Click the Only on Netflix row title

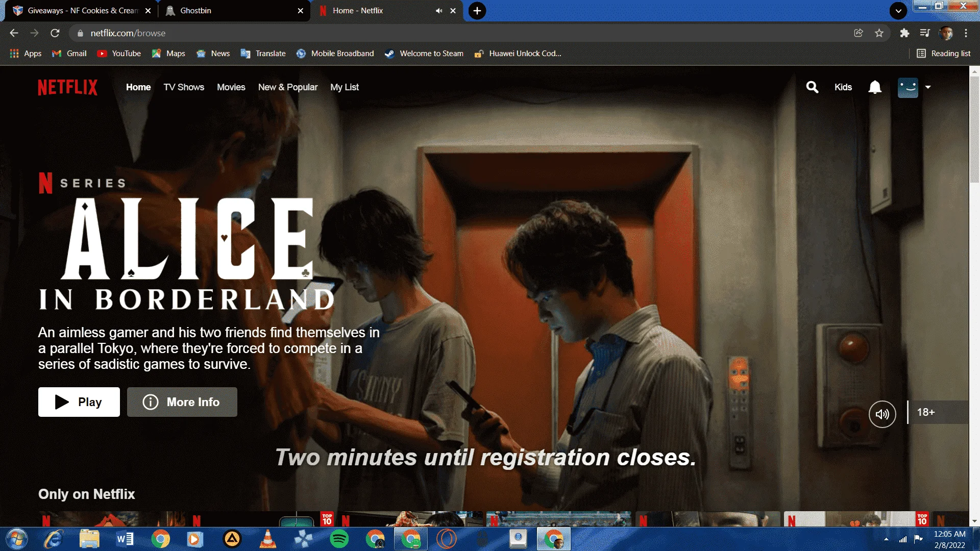click(87, 494)
